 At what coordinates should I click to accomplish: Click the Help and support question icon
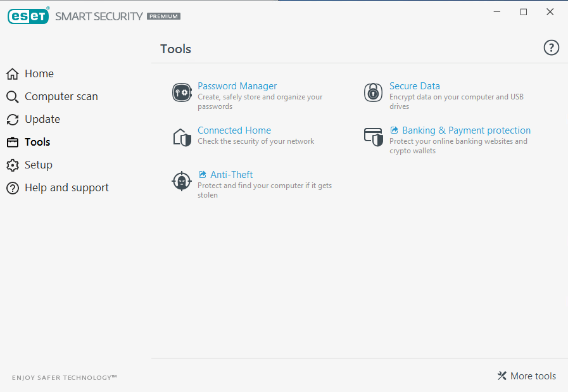(x=12, y=188)
